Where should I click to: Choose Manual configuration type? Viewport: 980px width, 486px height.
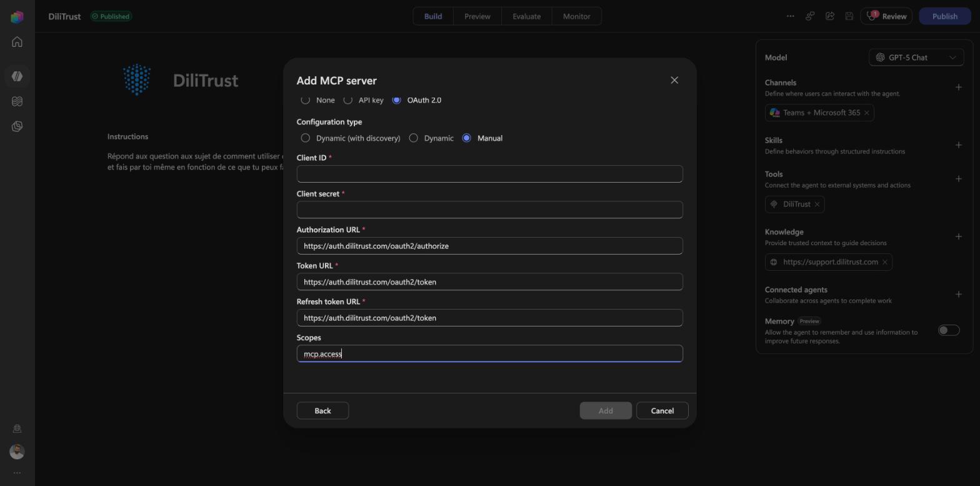click(466, 138)
